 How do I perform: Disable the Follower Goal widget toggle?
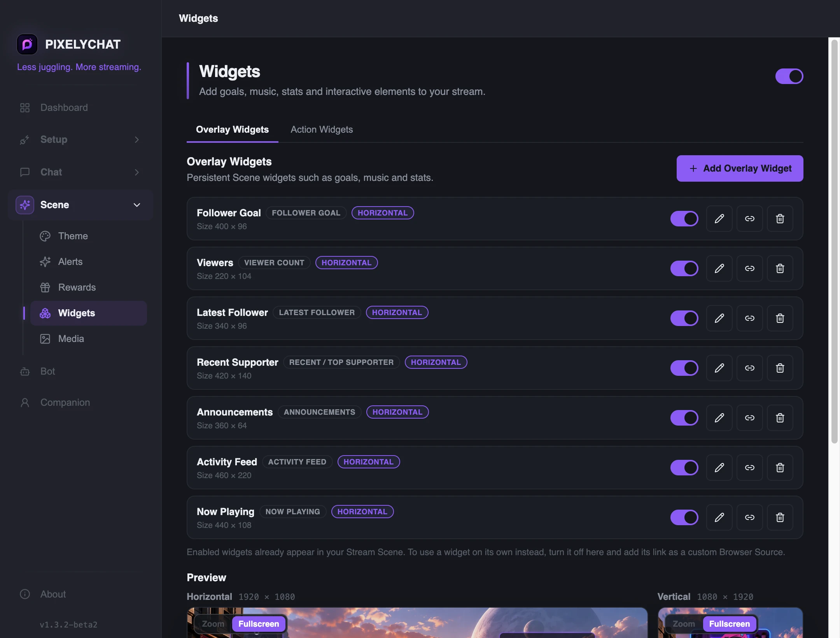[x=684, y=219]
